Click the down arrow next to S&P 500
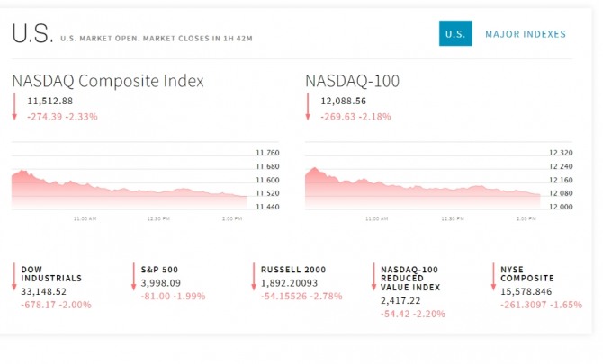Viewport: 603px width, 364px height. 134,277
